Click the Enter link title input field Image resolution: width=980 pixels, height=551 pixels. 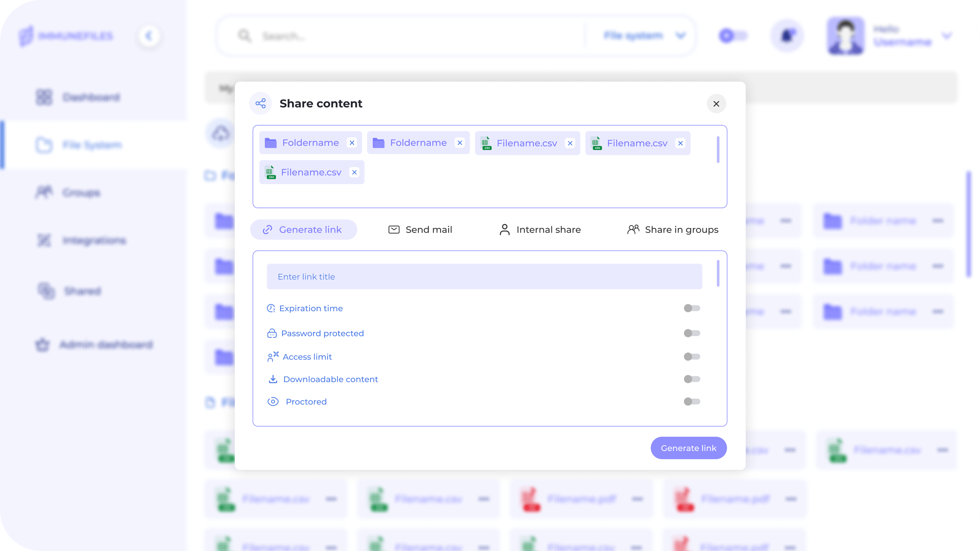pos(485,277)
